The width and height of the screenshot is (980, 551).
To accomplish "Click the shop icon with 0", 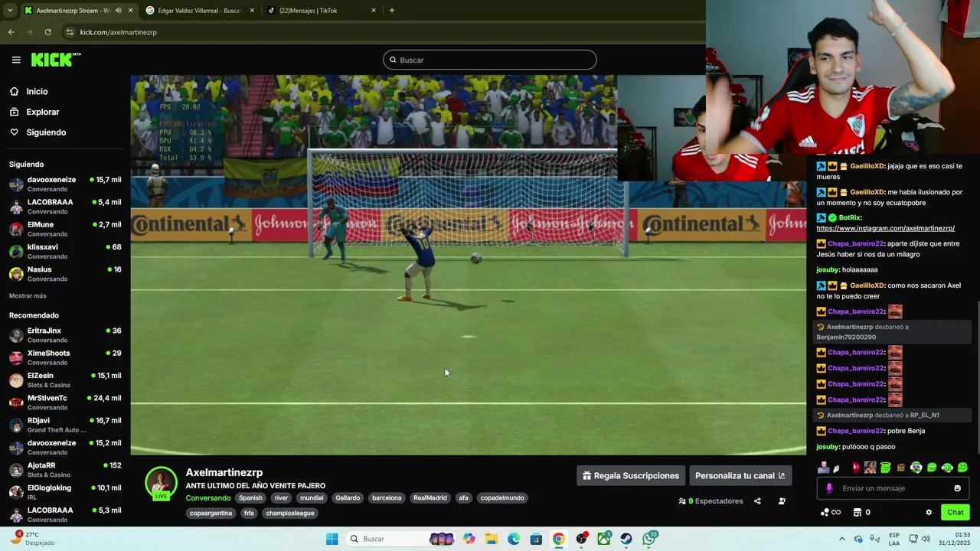I will [861, 512].
